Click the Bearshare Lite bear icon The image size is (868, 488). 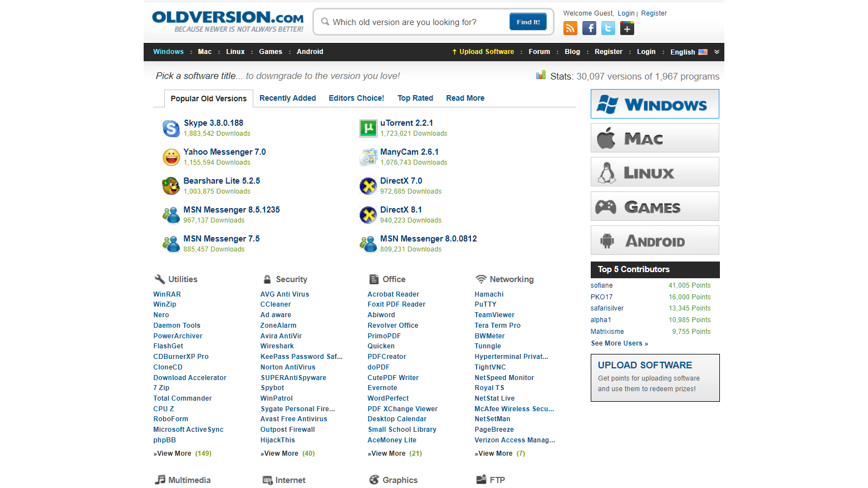click(171, 186)
